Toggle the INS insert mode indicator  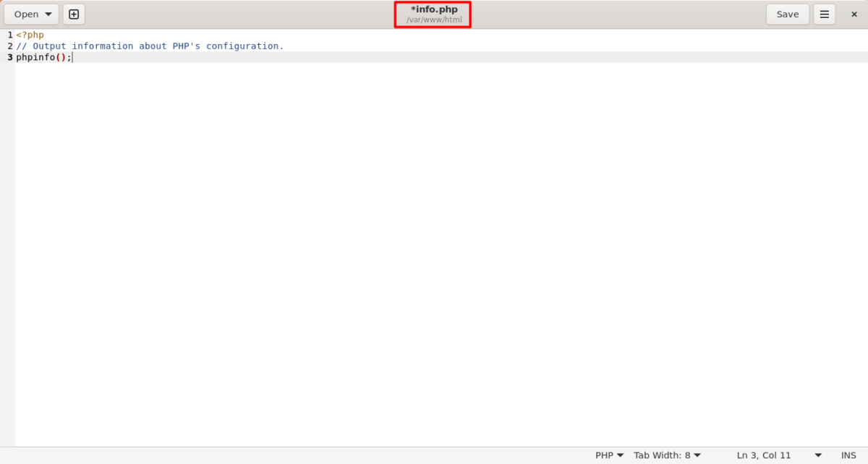848,455
